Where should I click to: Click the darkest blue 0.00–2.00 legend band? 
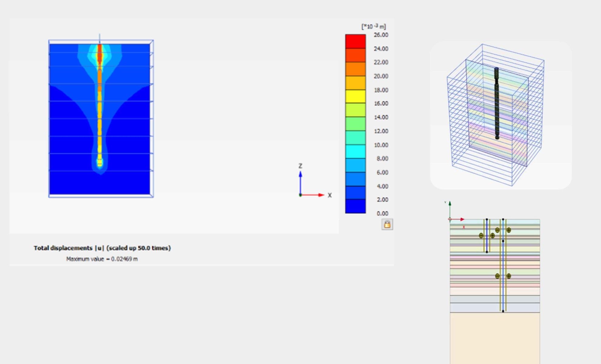pyautogui.click(x=355, y=206)
